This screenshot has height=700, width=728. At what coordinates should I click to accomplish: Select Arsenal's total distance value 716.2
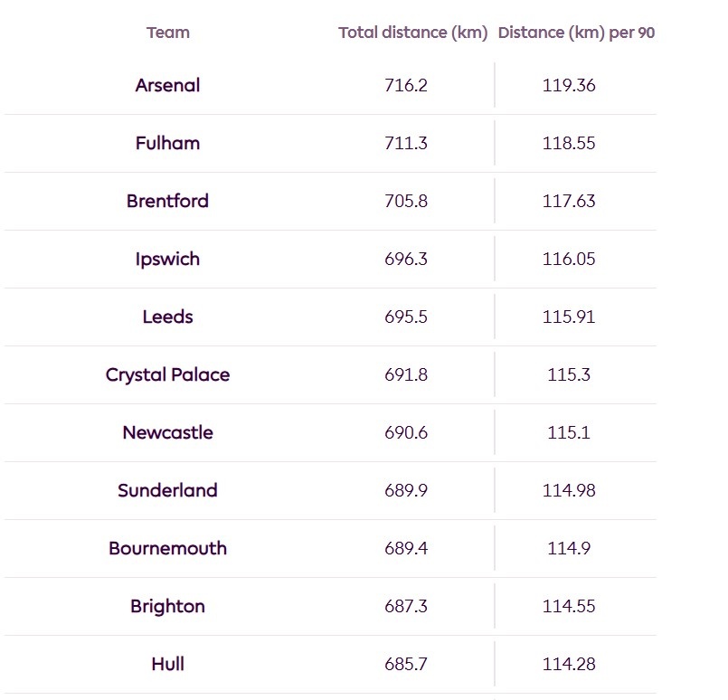coord(406,85)
